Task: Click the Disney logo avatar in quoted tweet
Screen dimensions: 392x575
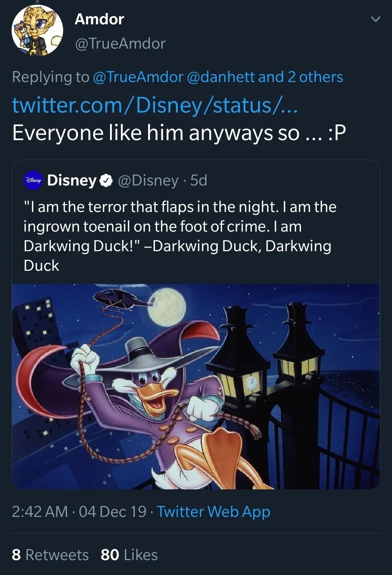Action: (33, 180)
